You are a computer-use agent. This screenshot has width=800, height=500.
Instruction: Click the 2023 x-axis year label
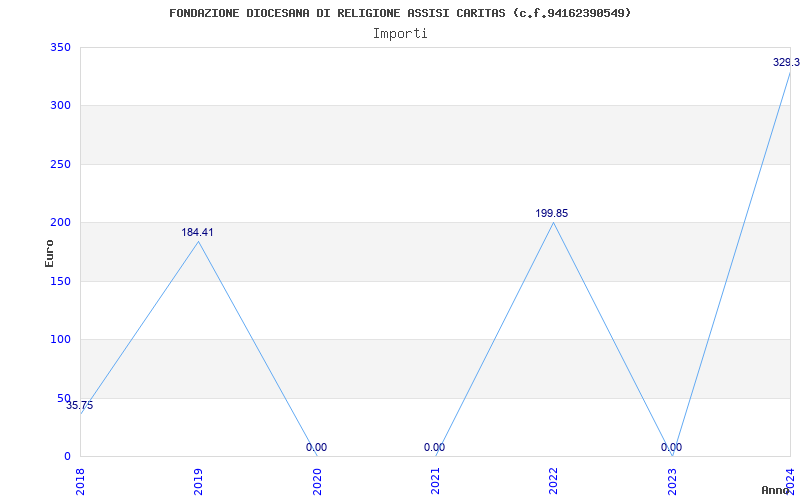672,482
